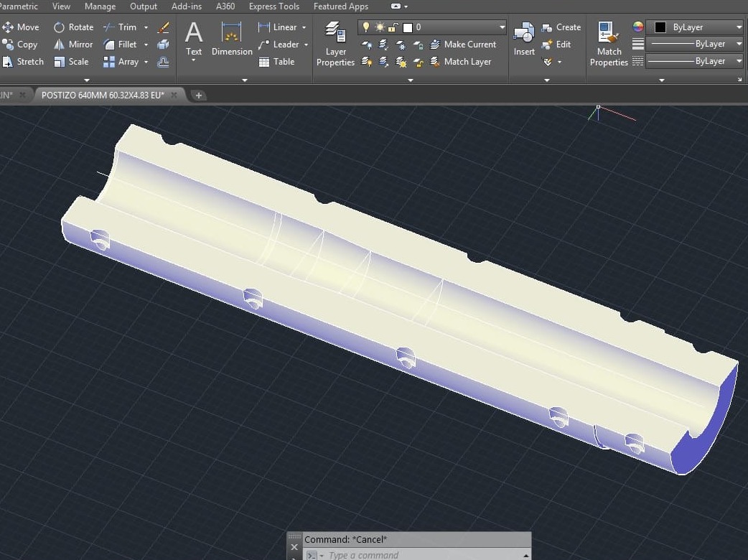Image resolution: width=748 pixels, height=560 pixels.
Task: Click the Turn All Layers On icon
Action: click(366, 62)
